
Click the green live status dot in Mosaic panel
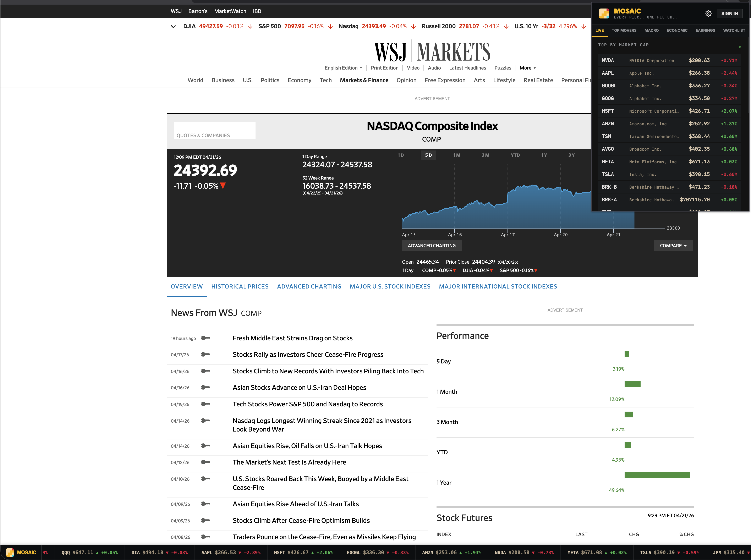(x=739, y=47)
